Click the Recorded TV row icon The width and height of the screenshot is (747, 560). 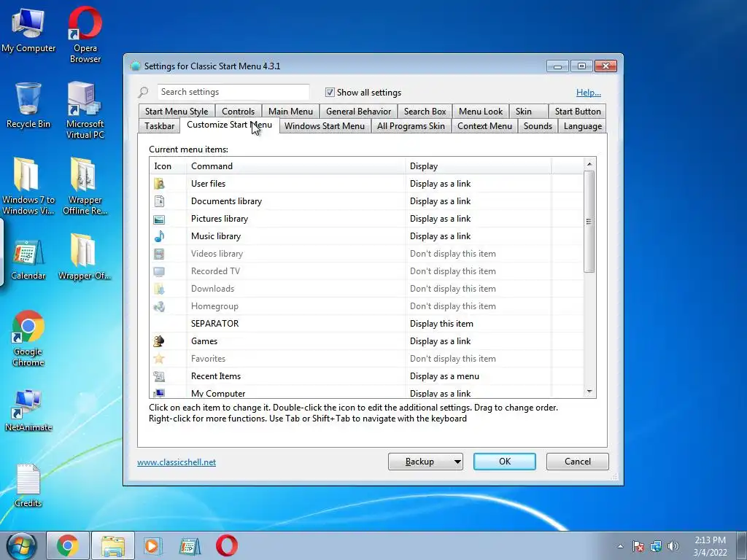[x=159, y=271]
